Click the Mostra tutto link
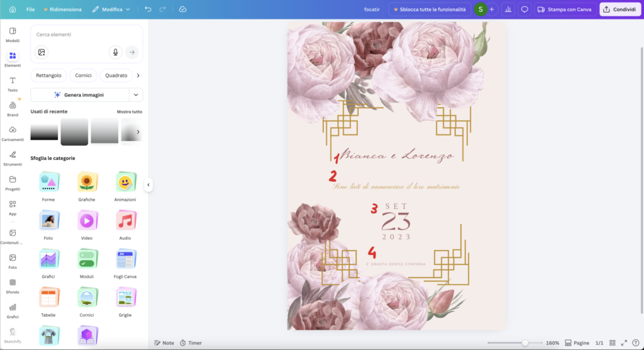 click(130, 111)
